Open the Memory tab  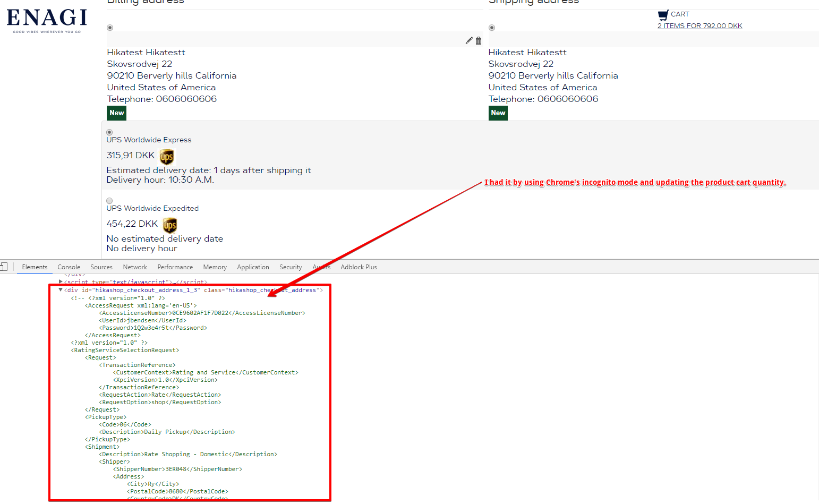[x=215, y=267]
